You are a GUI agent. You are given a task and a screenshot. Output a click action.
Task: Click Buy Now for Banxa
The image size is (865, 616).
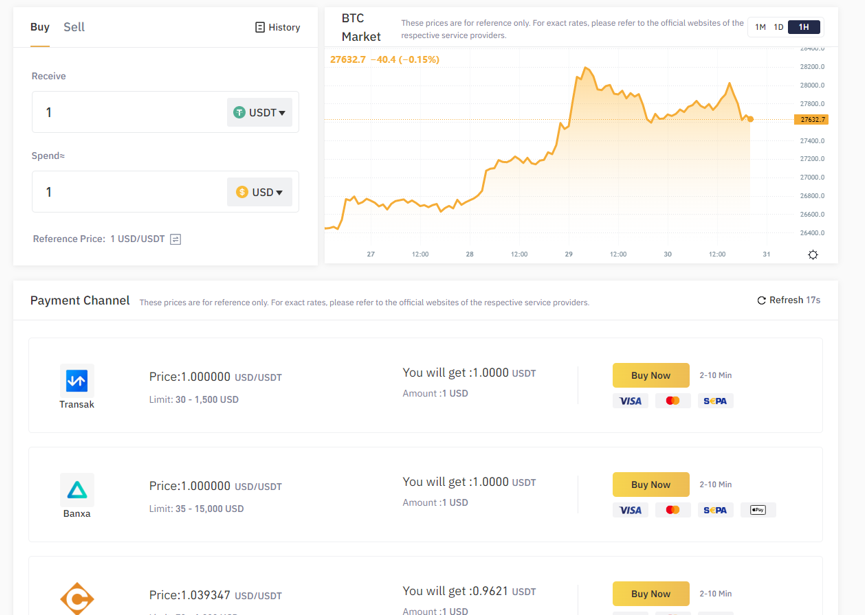651,485
